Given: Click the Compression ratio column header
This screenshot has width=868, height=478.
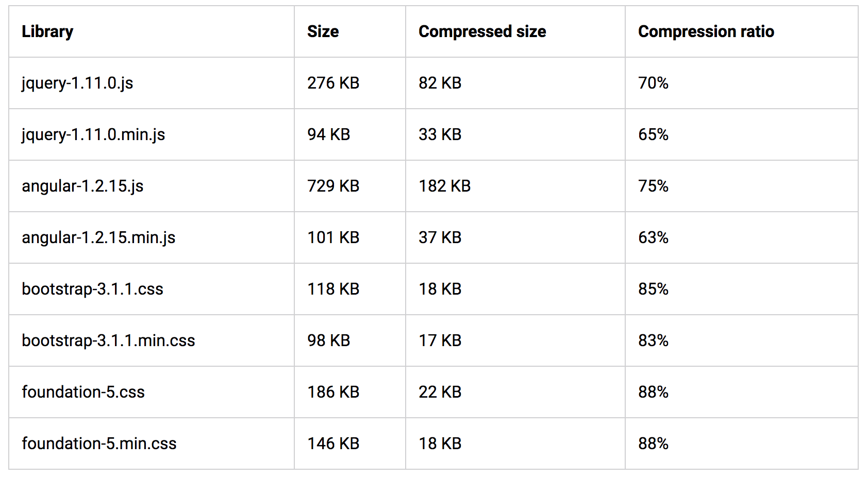Looking at the screenshot, I should [x=706, y=31].
